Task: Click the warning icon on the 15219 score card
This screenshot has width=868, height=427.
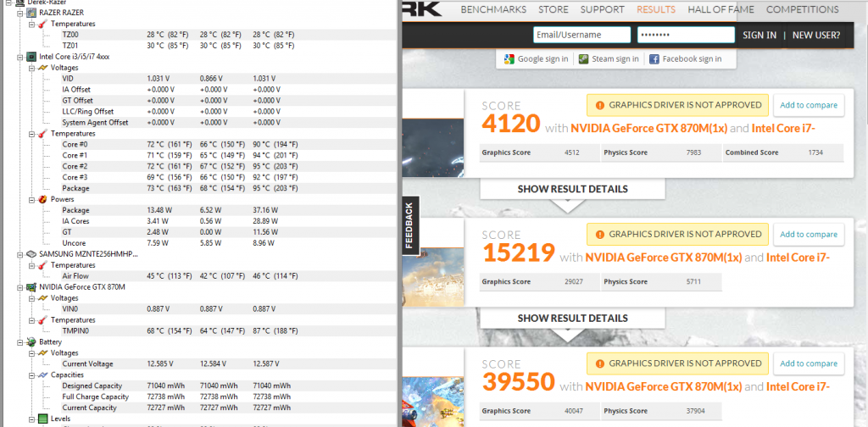Action: (x=600, y=235)
